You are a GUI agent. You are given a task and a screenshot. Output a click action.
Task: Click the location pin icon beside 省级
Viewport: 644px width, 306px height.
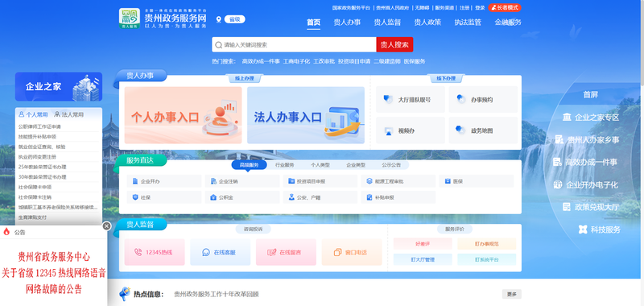click(x=218, y=19)
